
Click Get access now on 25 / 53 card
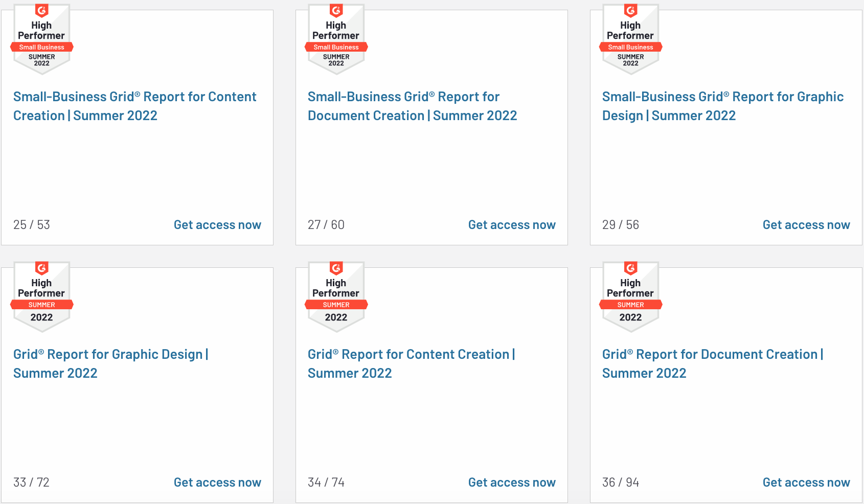(x=217, y=225)
